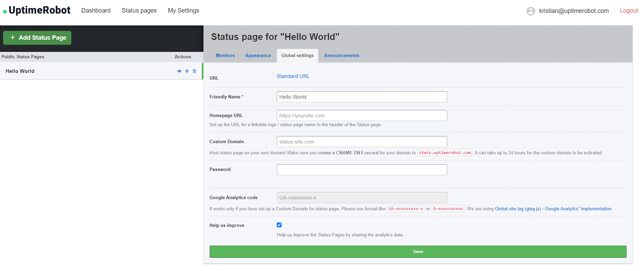
Task: Click the Actions column header
Action: (183, 57)
